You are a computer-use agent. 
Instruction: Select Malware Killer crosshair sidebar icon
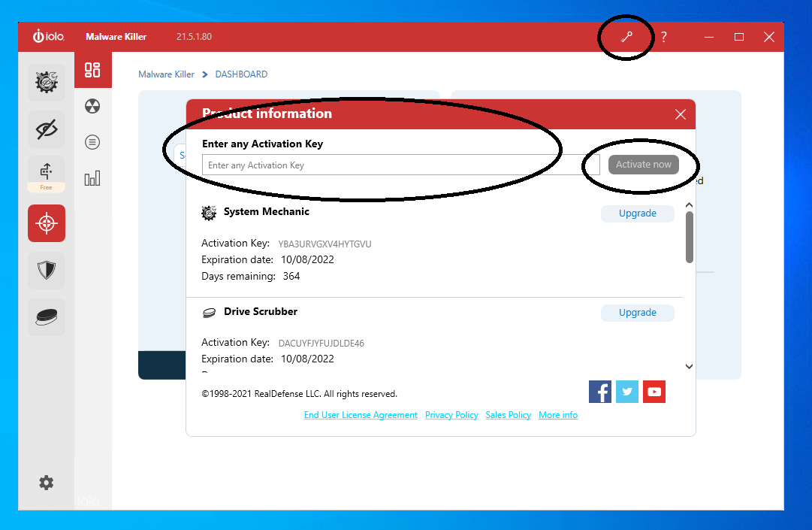(x=47, y=223)
